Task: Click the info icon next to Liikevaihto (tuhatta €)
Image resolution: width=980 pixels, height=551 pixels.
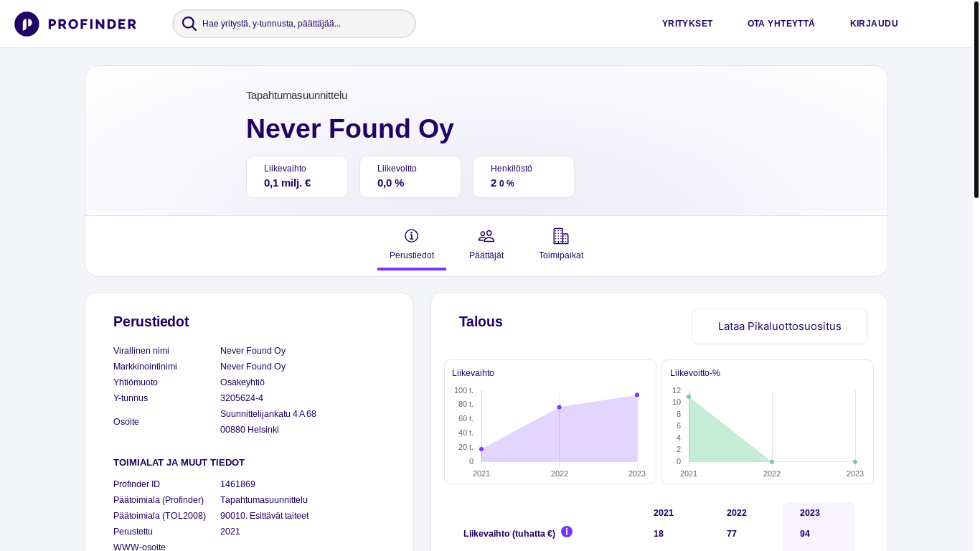Action: click(x=567, y=532)
